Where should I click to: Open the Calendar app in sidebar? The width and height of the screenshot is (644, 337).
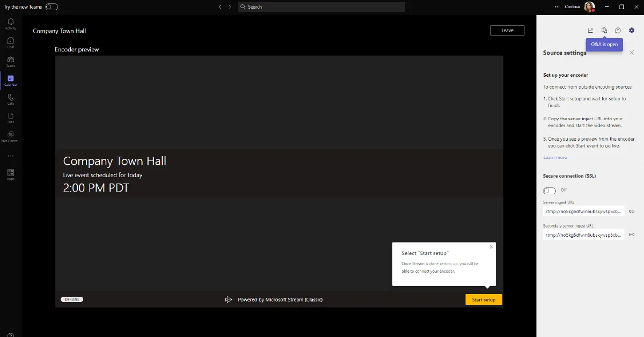[11, 80]
